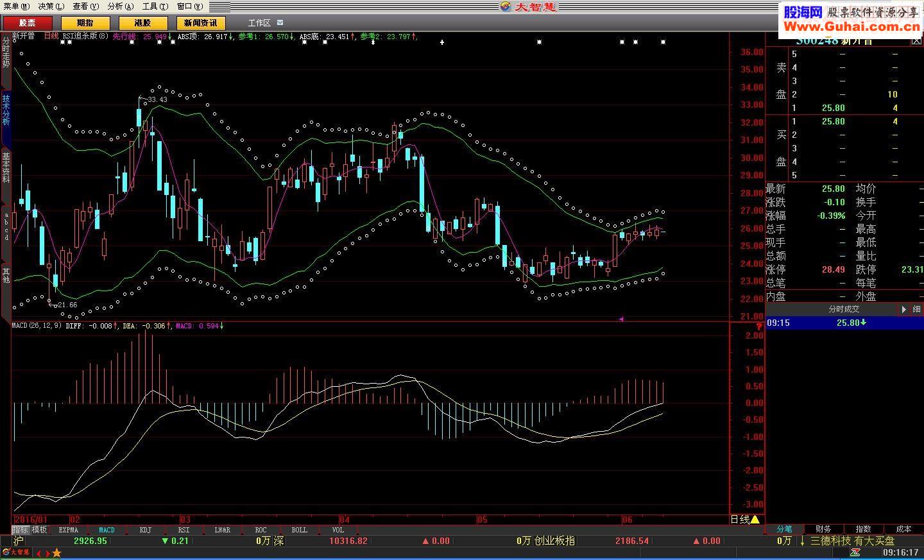This screenshot has height=560, width=924.
Task: Select the 成本 tab
Action: click(903, 529)
